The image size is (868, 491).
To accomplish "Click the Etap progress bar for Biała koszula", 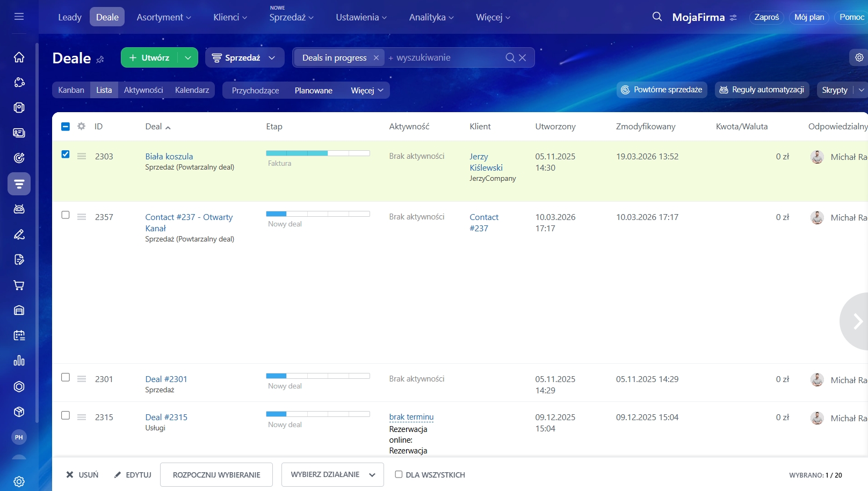I will click(317, 153).
